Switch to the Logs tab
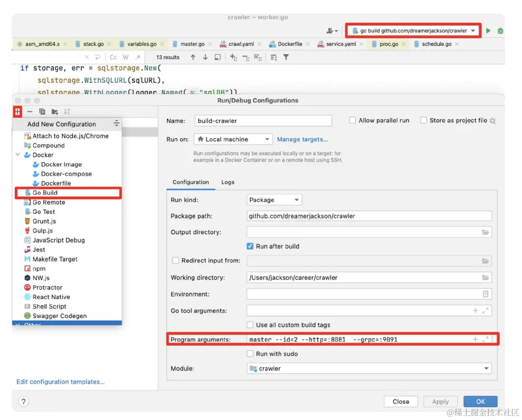The height and width of the screenshot is (420, 522). point(228,182)
